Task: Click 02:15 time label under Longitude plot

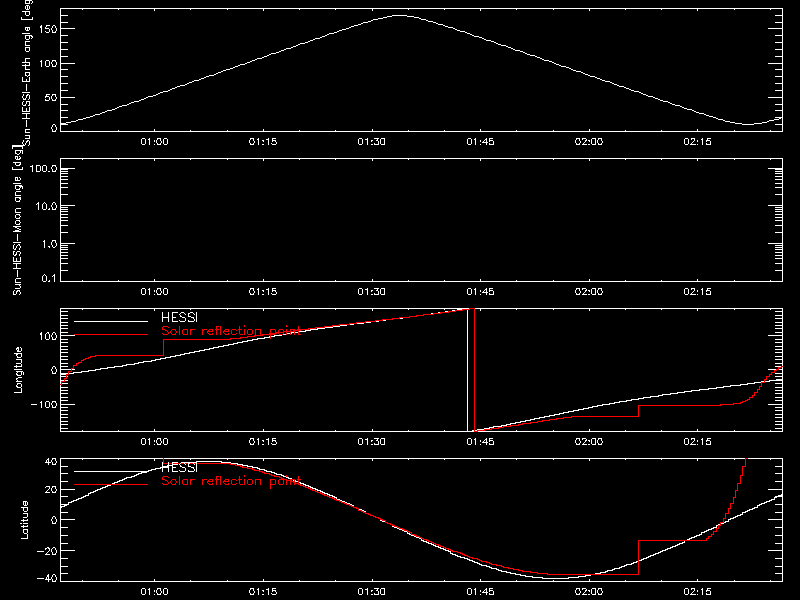Action: 697,441
